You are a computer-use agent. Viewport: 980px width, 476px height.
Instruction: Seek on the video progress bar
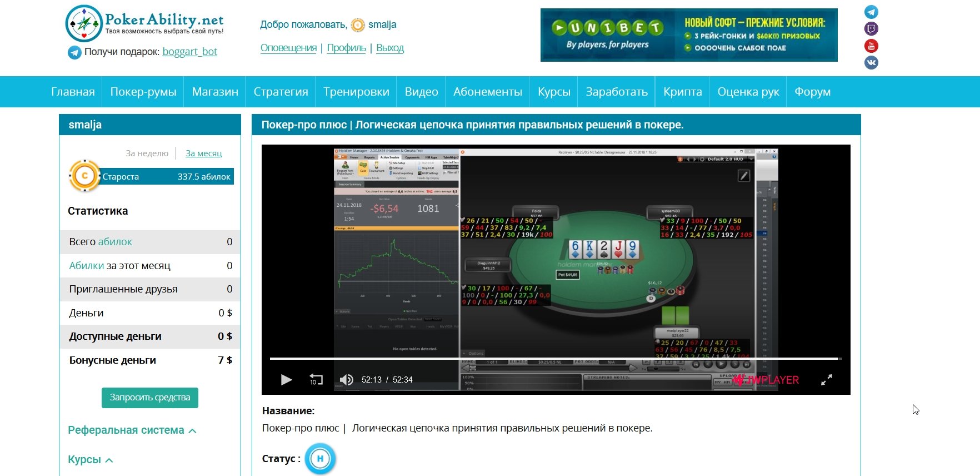pos(556,359)
